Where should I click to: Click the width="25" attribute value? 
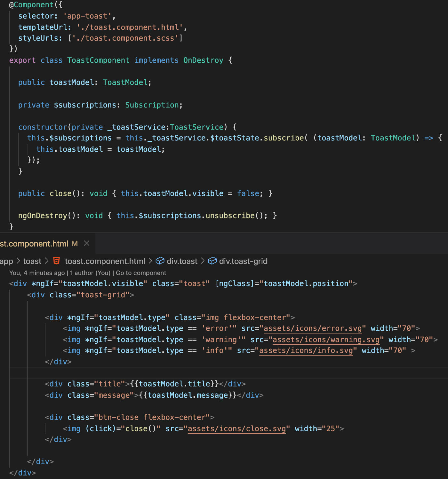click(331, 428)
